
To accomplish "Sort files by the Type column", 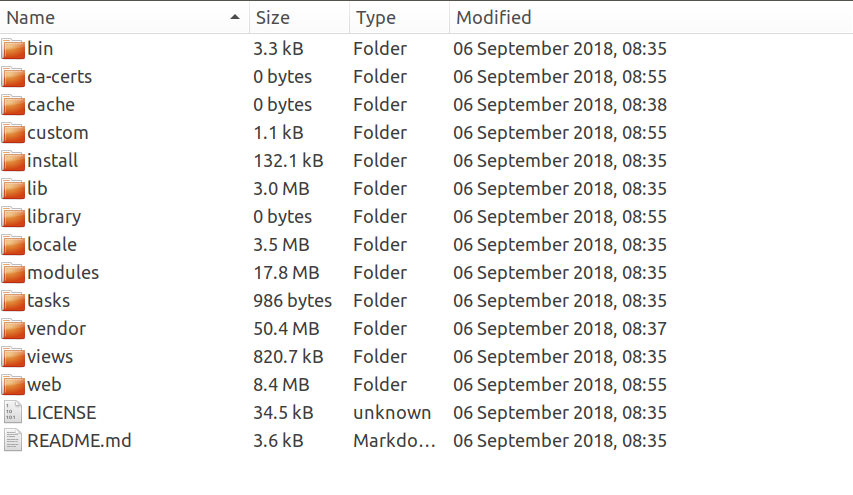I will (376, 18).
